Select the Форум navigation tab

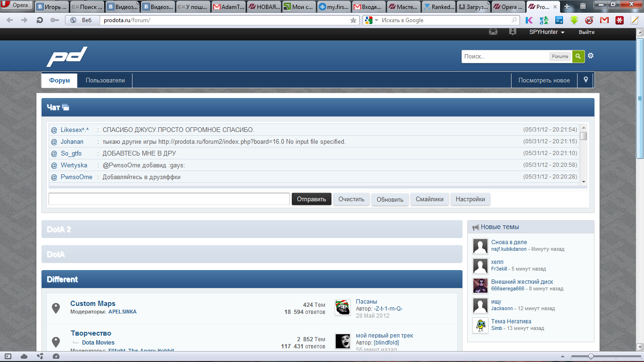tap(59, 80)
